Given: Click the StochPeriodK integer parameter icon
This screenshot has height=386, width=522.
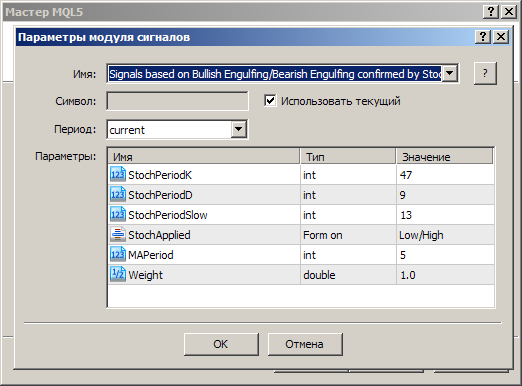Looking at the screenshot, I should click(x=118, y=174).
